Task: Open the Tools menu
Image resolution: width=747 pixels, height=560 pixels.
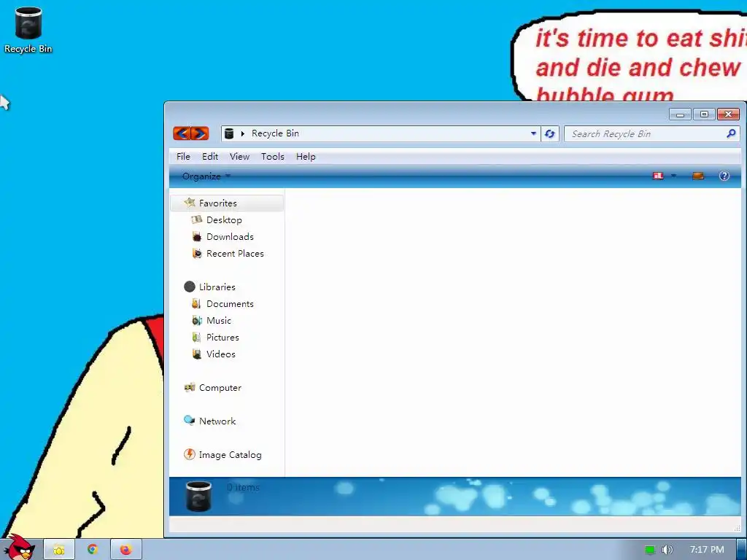Action: tap(273, 157)
